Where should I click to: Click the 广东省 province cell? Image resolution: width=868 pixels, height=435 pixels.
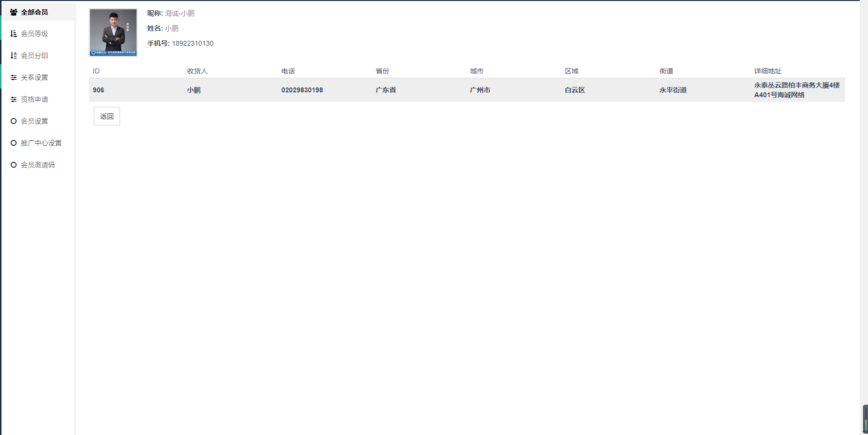(386, 90)
